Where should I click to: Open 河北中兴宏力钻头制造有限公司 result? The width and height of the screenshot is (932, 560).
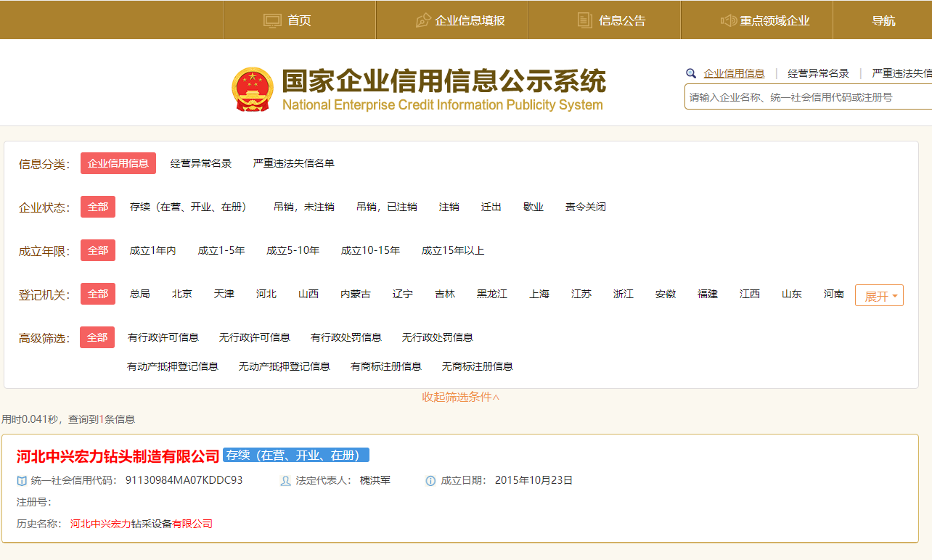118,456
